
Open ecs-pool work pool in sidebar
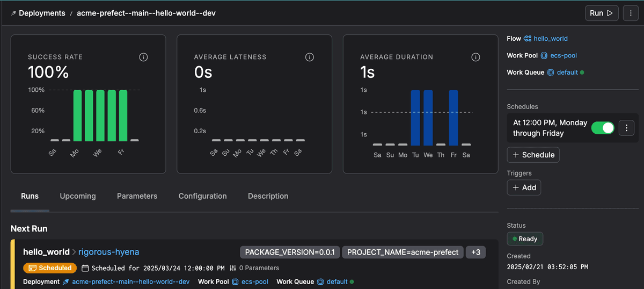pyautogui.click(x=563, y=55)
